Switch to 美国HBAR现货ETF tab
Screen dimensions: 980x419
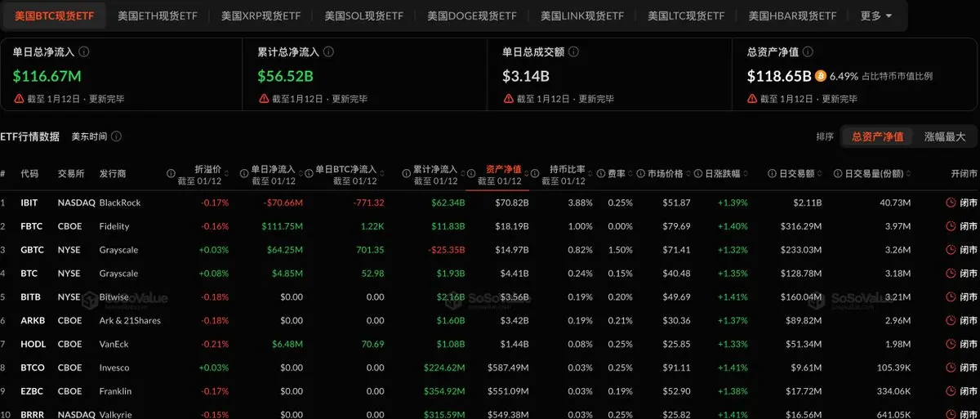[x=792, y=16]
